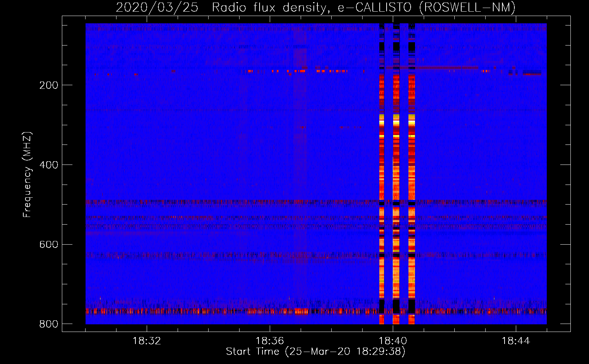
Task: Click the plot title '2020/03/25 Radio flux density'
Action: click(222, 7)
